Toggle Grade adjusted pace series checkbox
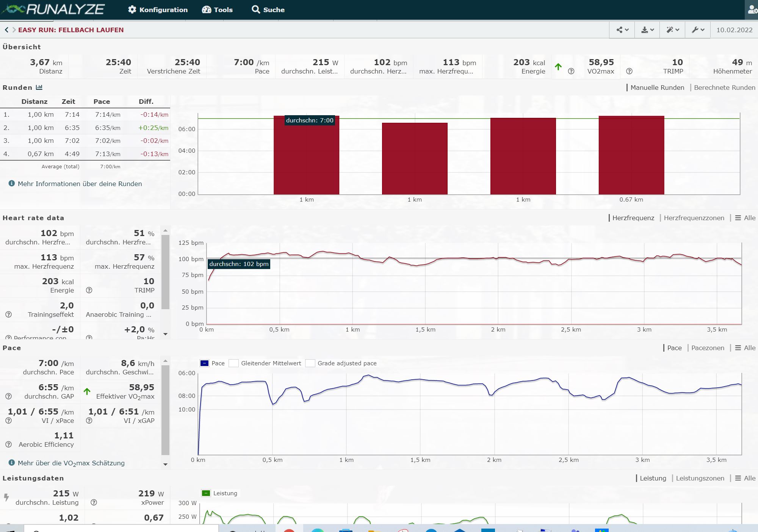 click(x=310, y=363)
